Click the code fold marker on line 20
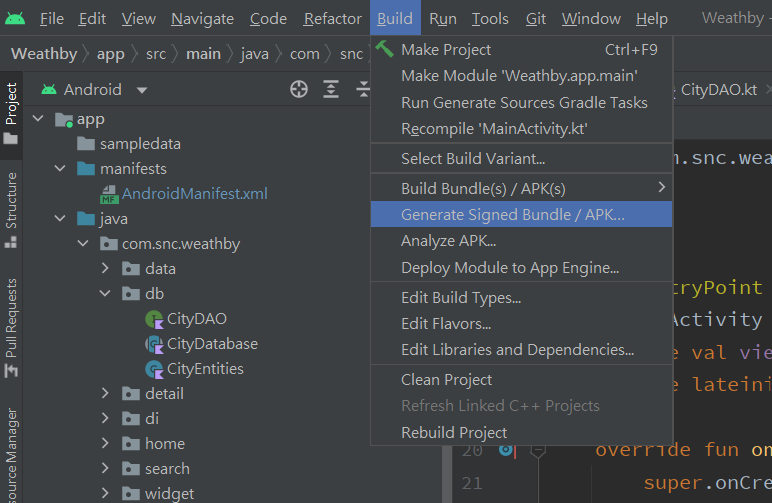 (538, 450)
